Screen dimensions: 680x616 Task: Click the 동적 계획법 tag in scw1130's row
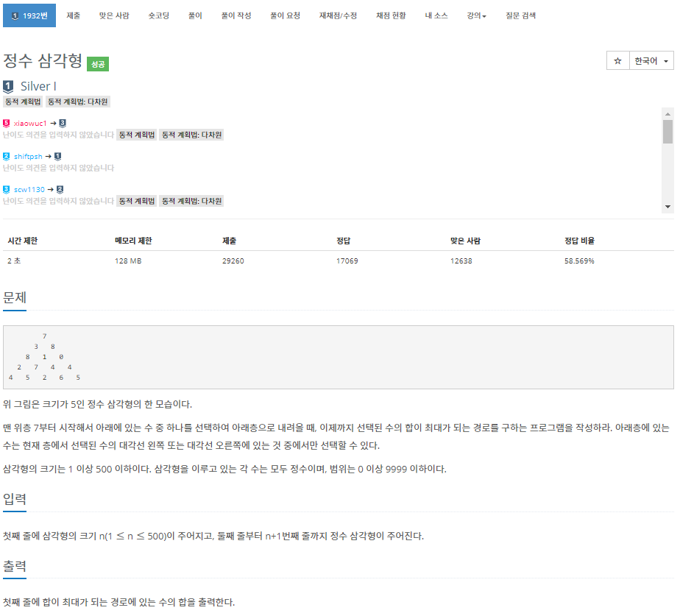[137, 201]
